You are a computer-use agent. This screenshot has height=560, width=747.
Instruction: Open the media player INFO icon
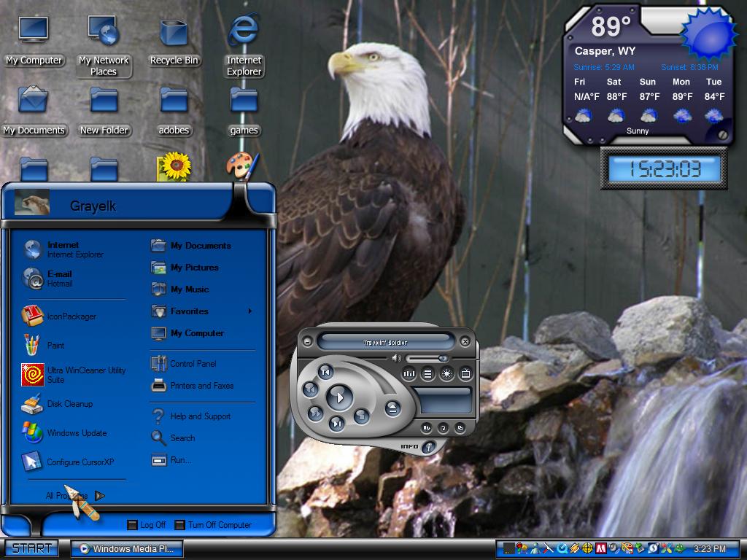(x=429, y=447)
